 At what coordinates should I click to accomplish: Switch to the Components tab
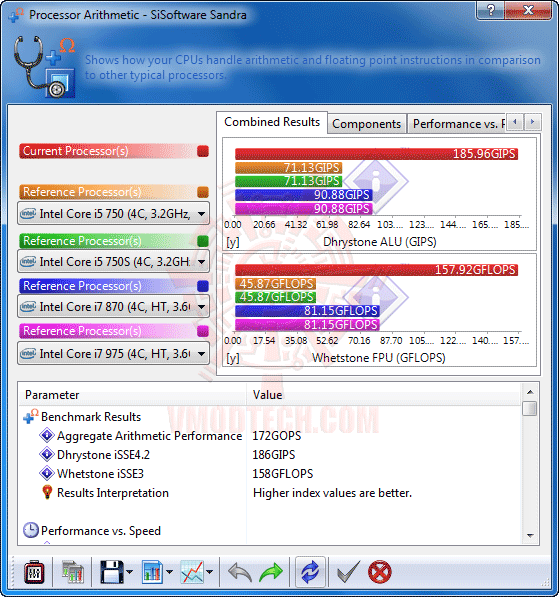[x=367, y=124]
